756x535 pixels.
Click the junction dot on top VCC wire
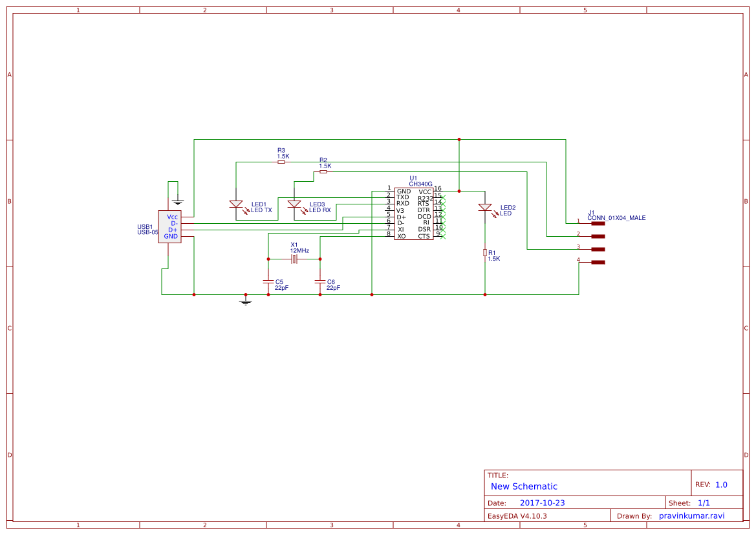tap(459, 140)
